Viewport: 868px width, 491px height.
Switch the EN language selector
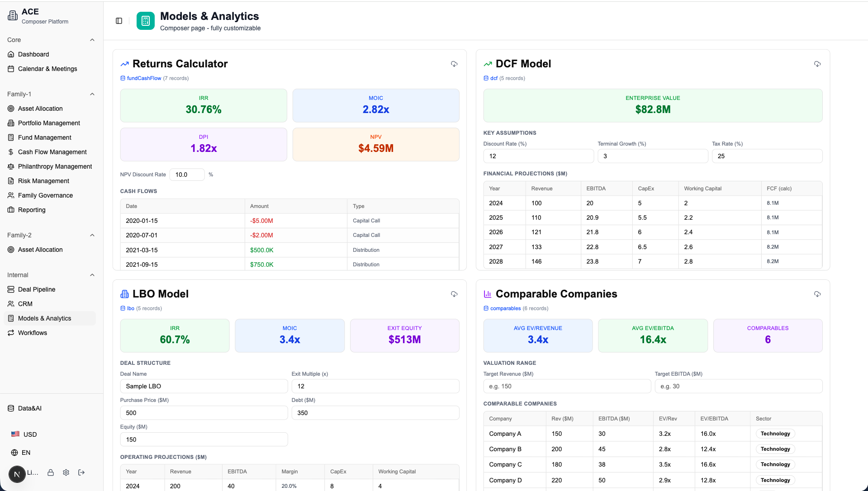click(26, 453)
